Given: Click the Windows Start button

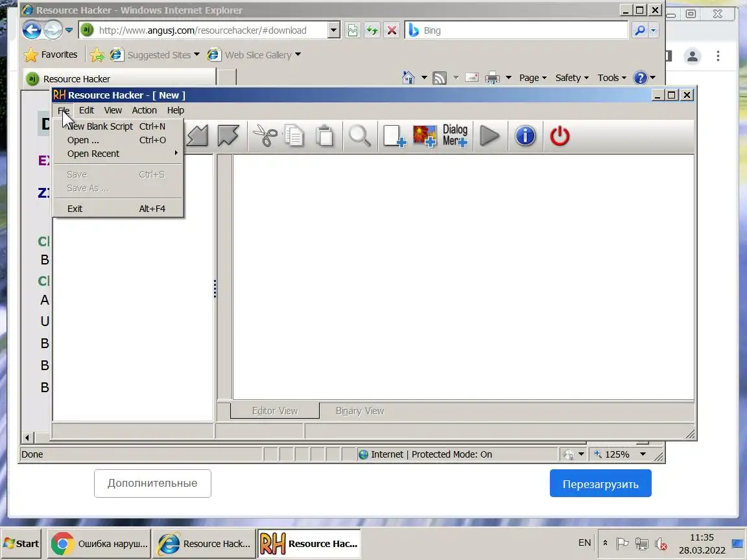Looking at the screenshot, I should point(21,543).
